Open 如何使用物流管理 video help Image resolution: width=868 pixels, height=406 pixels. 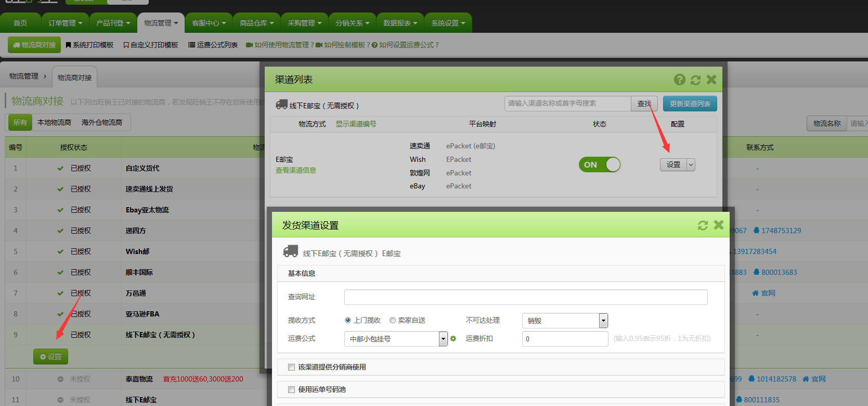pos(280,45)
